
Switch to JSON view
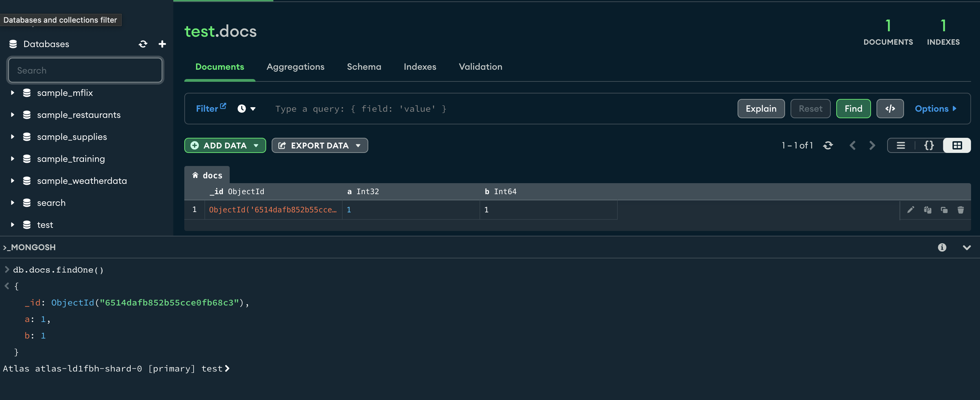[x=929, y=146]
